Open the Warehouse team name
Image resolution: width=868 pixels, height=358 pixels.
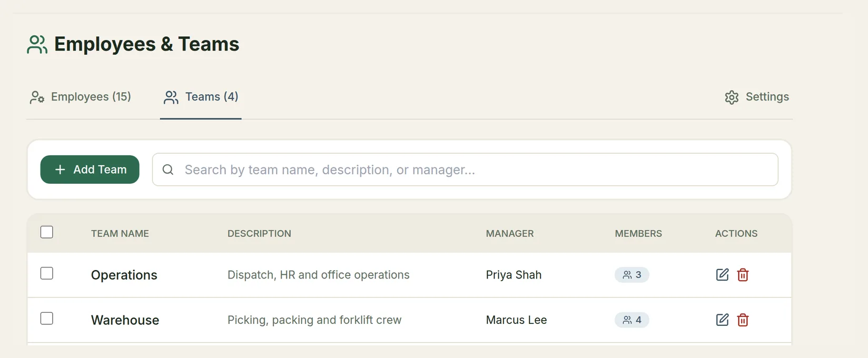click(125, 320)
